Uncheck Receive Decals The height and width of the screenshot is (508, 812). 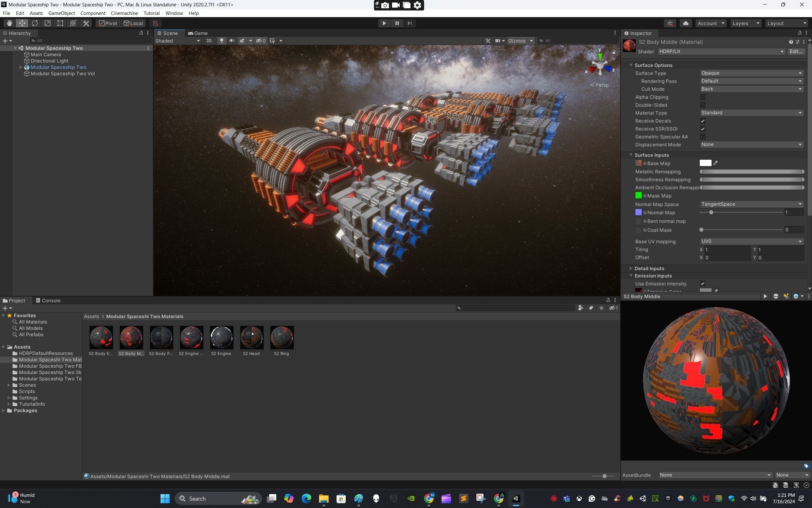tap(703, 121)
